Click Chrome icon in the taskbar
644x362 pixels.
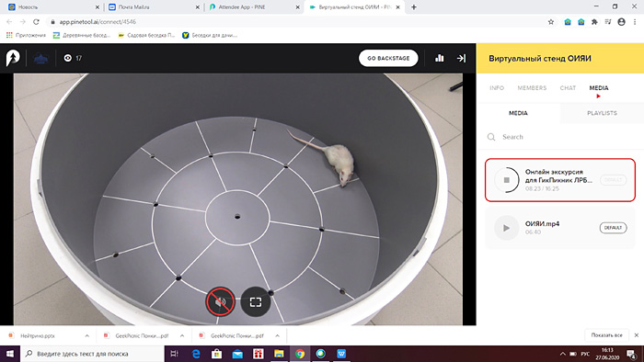click(x=300, y=354)
